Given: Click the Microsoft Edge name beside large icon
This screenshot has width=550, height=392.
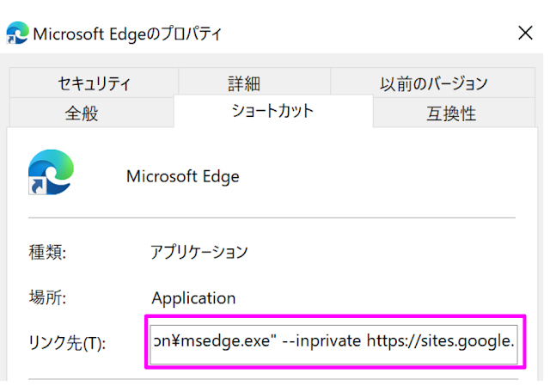Looking at the screenshot, I should tap(183, 176).
